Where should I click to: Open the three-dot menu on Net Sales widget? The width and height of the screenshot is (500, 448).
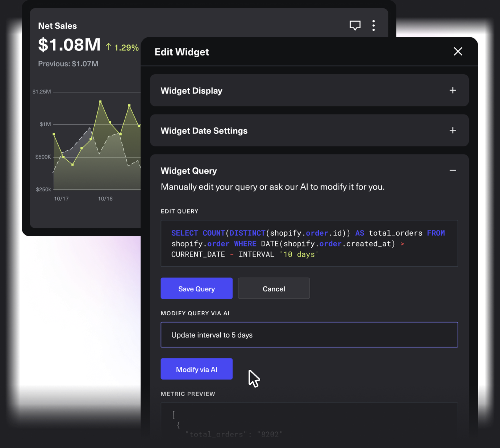click(374, 25)
